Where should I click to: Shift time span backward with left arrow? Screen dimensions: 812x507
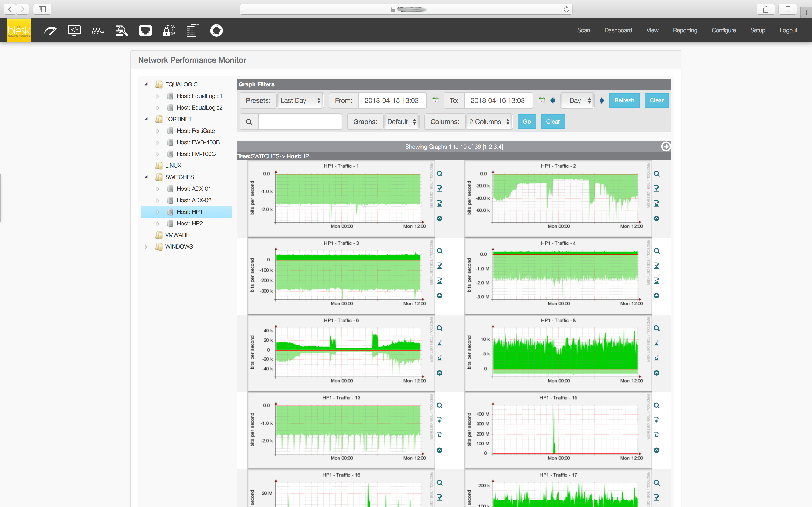pos(552,100)
